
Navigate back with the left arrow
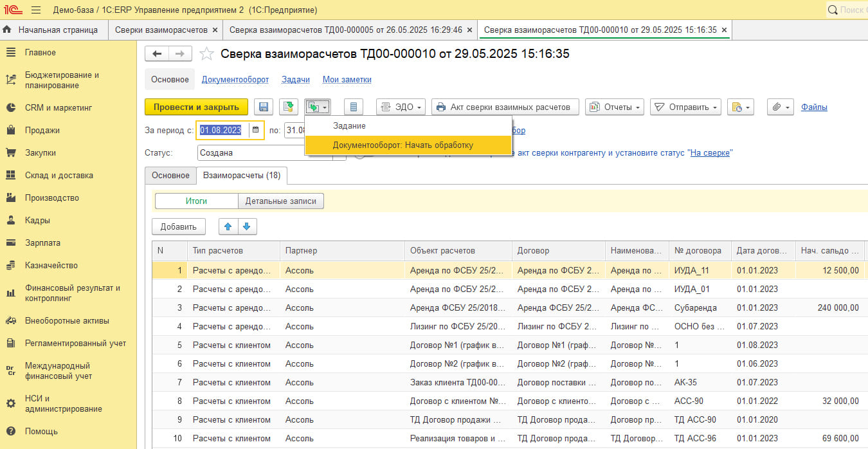(158, 54)
